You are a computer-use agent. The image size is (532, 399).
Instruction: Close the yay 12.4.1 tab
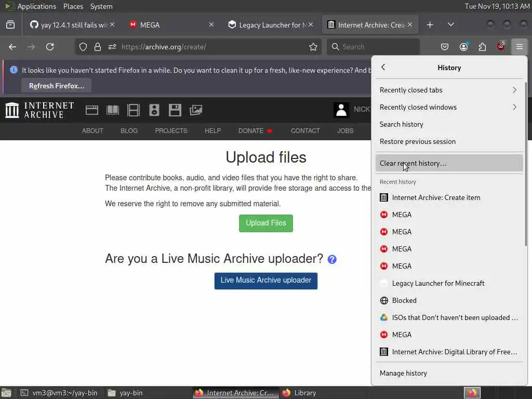click(x=112, y=24)
